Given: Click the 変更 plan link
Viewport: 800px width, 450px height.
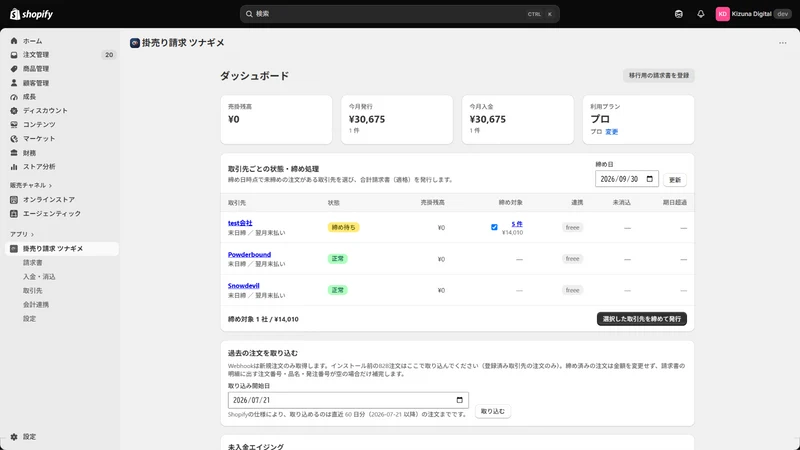Looking at the screenshot, I should (612, 132).
